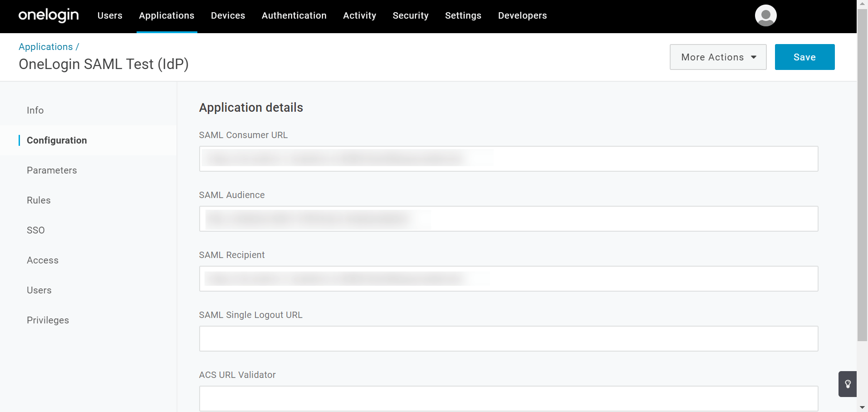Click the page vertical scrollbar
This screenshot has width=868, height=412.
coord(862,182)
